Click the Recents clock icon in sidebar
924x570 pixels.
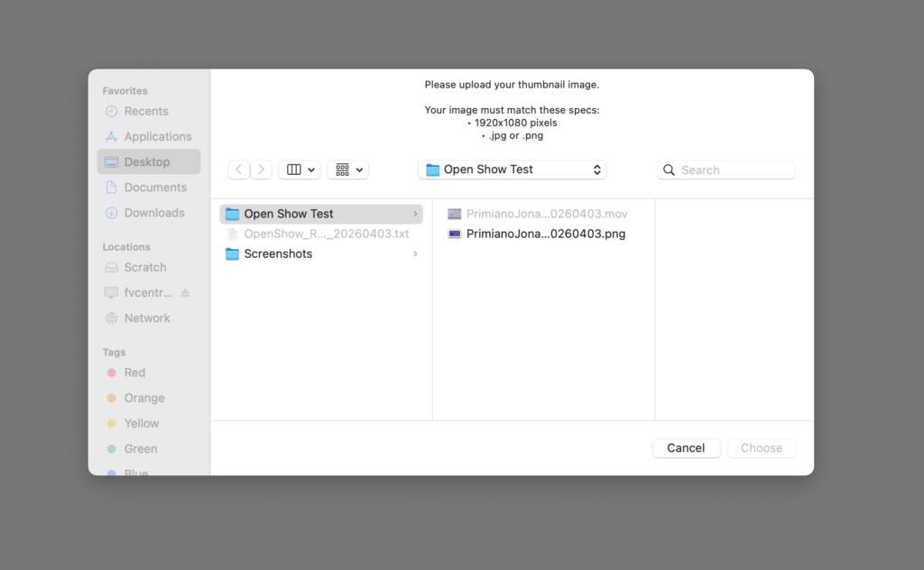click(112, 111)
